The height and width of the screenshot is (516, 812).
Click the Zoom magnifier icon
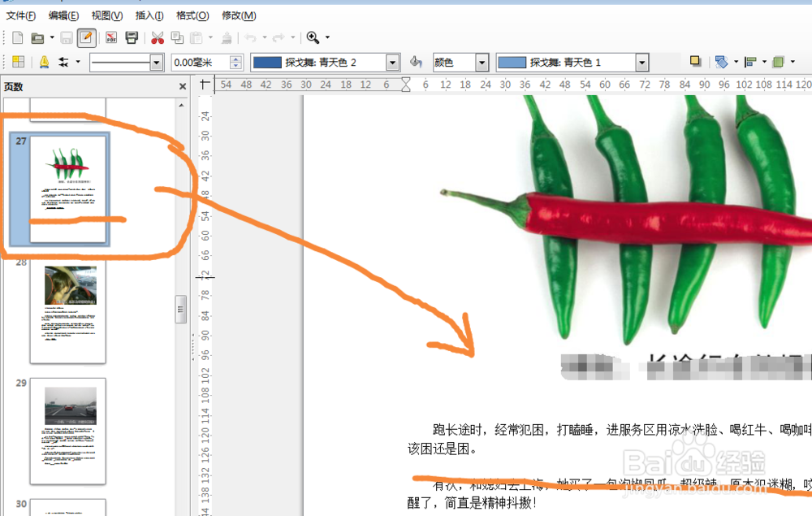pos(313,37)
